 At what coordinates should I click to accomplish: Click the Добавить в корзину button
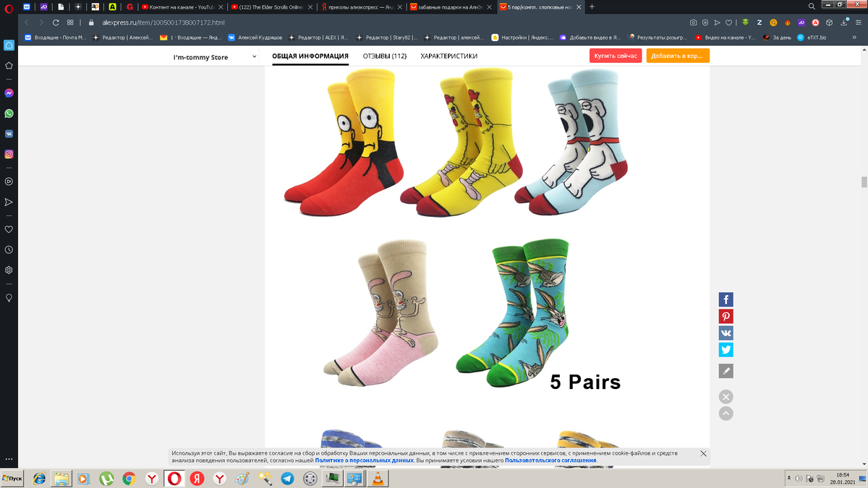click(678, 56)
